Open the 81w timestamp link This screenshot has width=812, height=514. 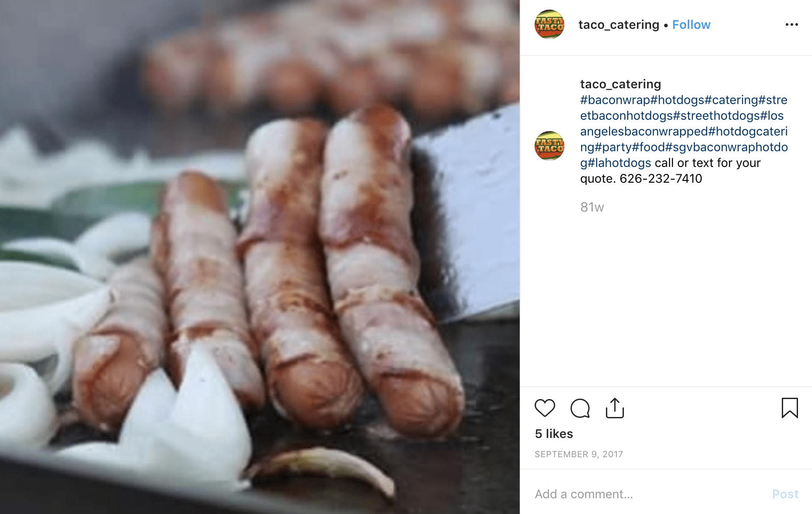pos(592,207)
